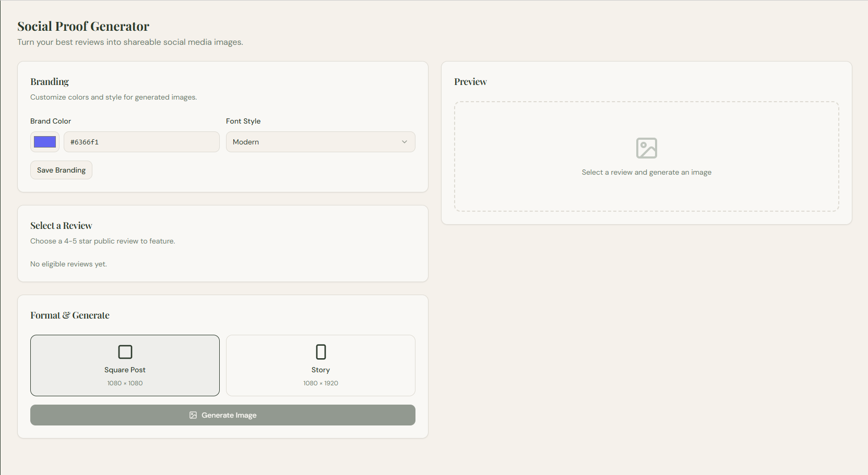Viewport: 868px width, 475px height.
Task: Click the "1080 × 1080" dimensions text
Action: [125, 383]
